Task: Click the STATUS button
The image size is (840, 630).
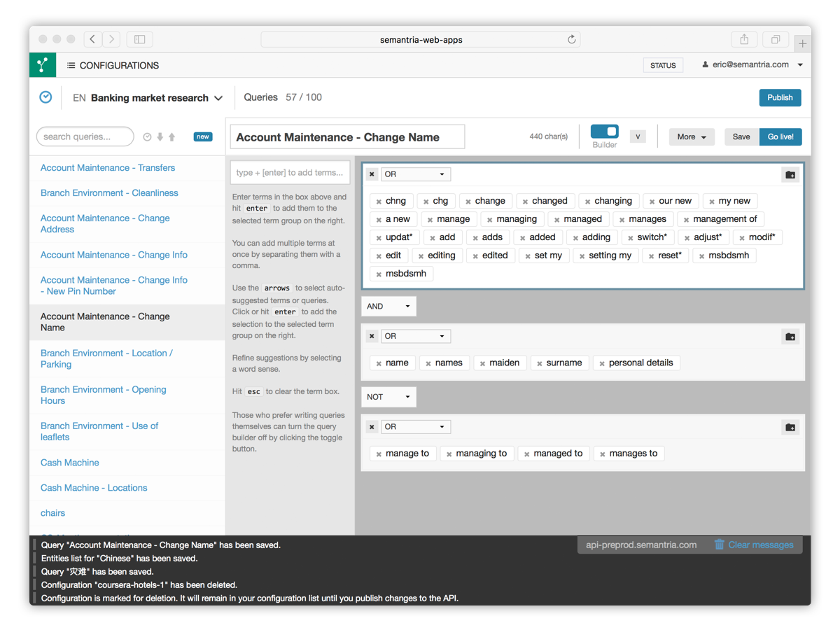Action: (x=663, y=65)
